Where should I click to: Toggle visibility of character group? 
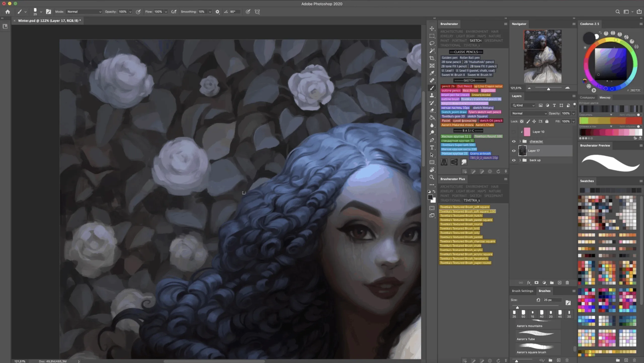514,141
